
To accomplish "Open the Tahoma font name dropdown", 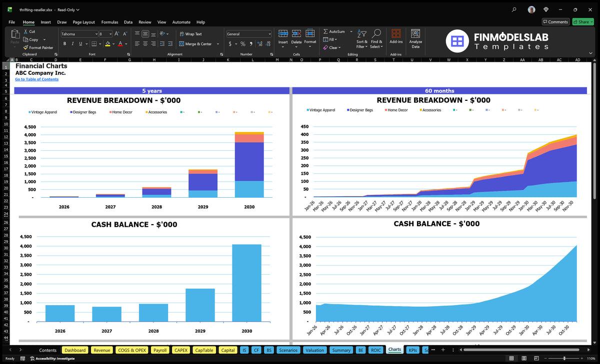I will (x=95, y=34).
